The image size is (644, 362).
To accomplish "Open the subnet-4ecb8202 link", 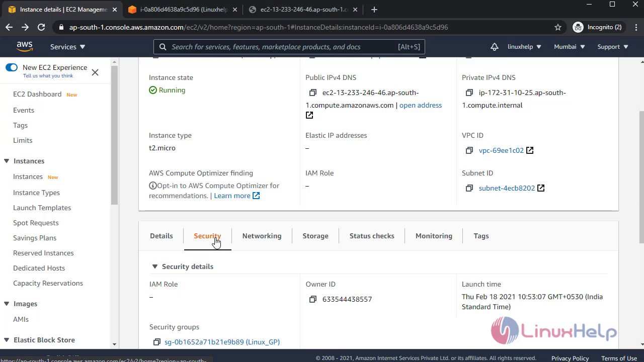I will (x=507, y=188).
